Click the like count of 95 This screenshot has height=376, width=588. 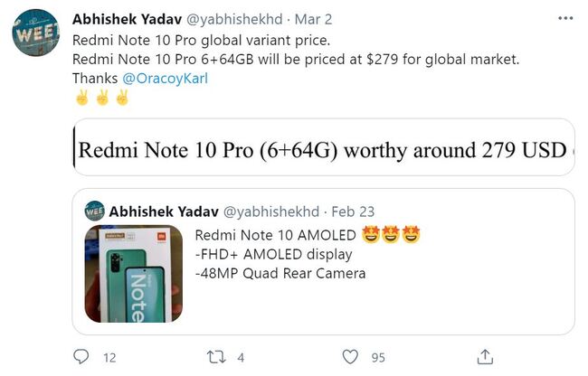coord(377,357)
